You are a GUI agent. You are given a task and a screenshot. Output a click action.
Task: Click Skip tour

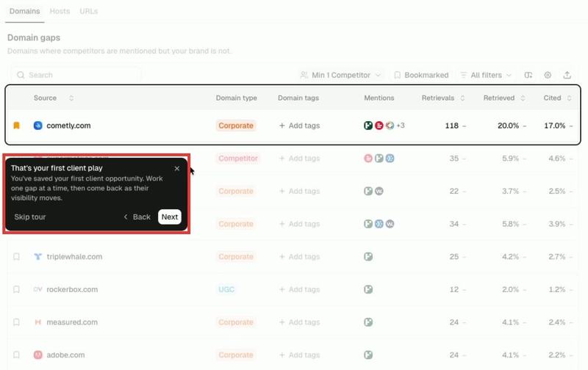click(x=30, y=217)
